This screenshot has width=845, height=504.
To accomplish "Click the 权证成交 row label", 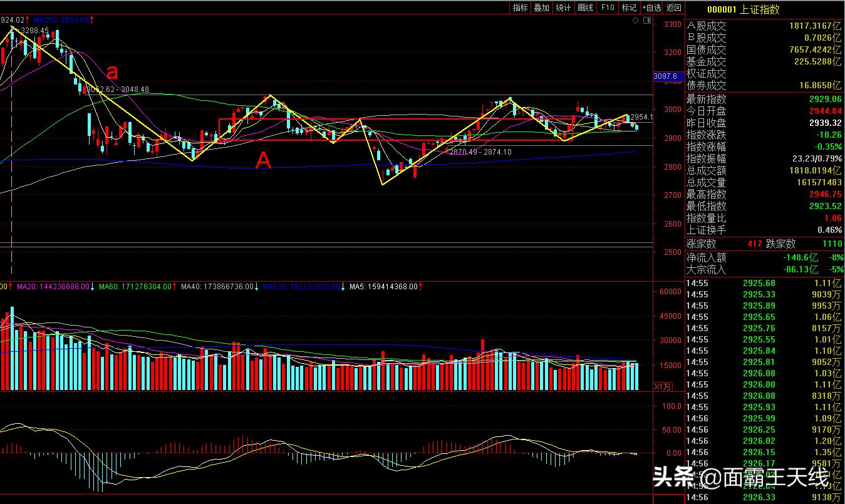I will 707,74.
